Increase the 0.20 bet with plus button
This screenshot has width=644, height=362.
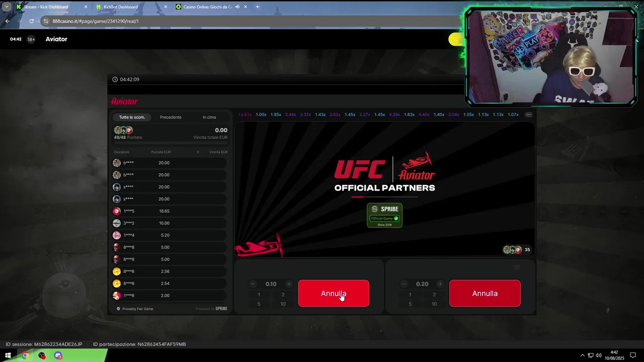tap(440, 284)
